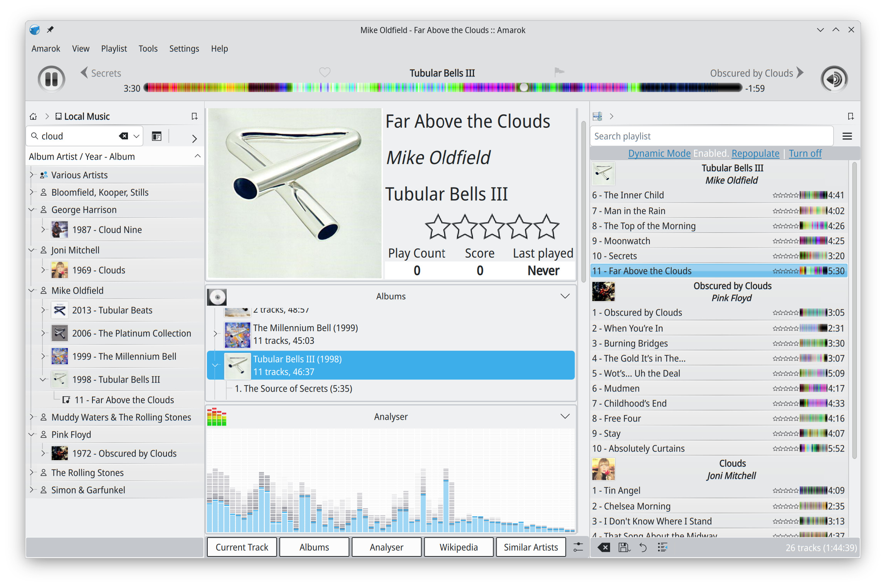Clear the playlist with the backspace icon

click(x=604, y=547)
